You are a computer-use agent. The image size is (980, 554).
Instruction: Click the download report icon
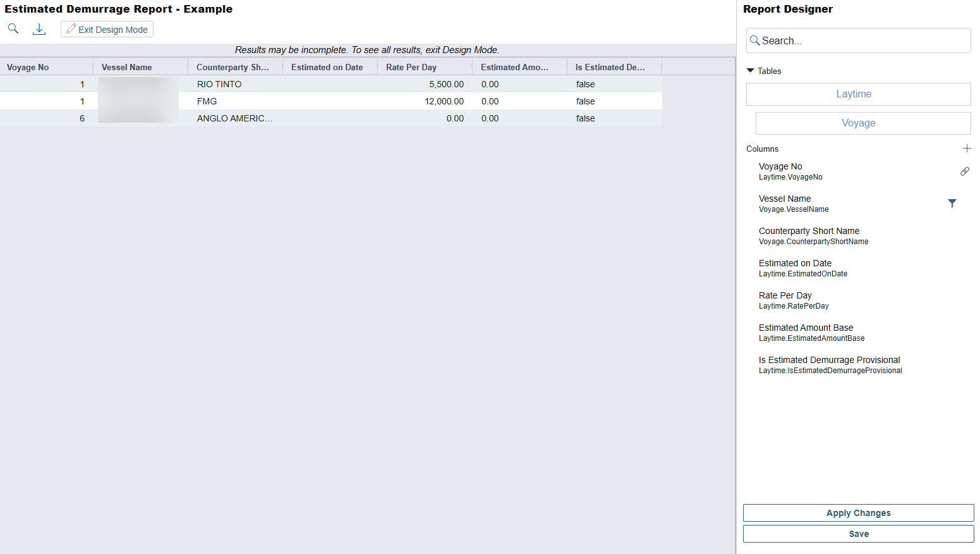click(39, 29)
